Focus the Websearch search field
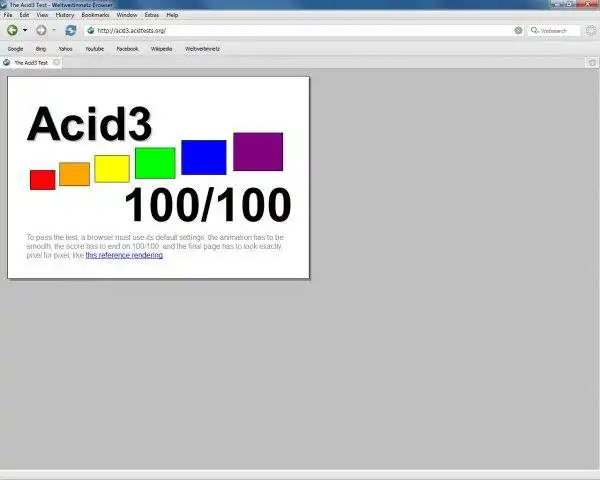 click(x=554, y=31)
